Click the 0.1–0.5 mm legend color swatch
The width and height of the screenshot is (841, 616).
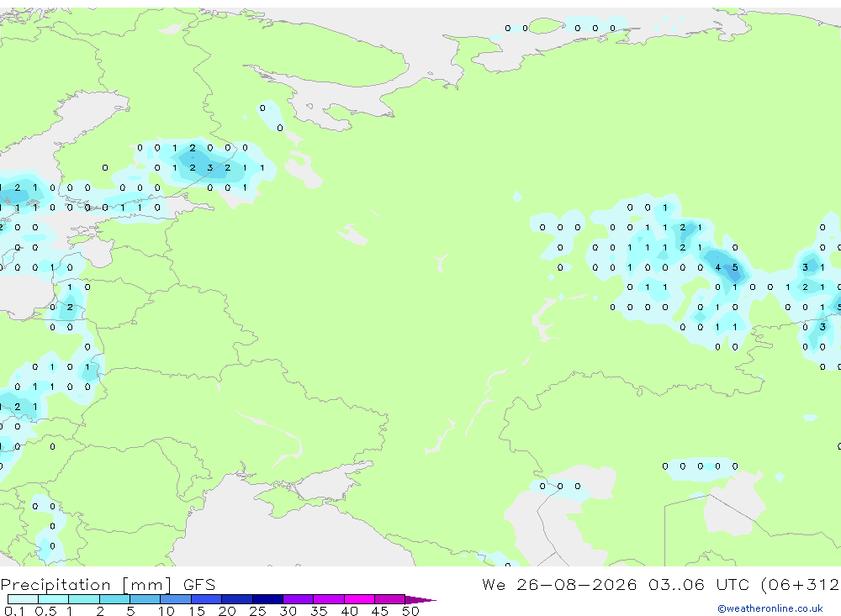tap(23, 599)
